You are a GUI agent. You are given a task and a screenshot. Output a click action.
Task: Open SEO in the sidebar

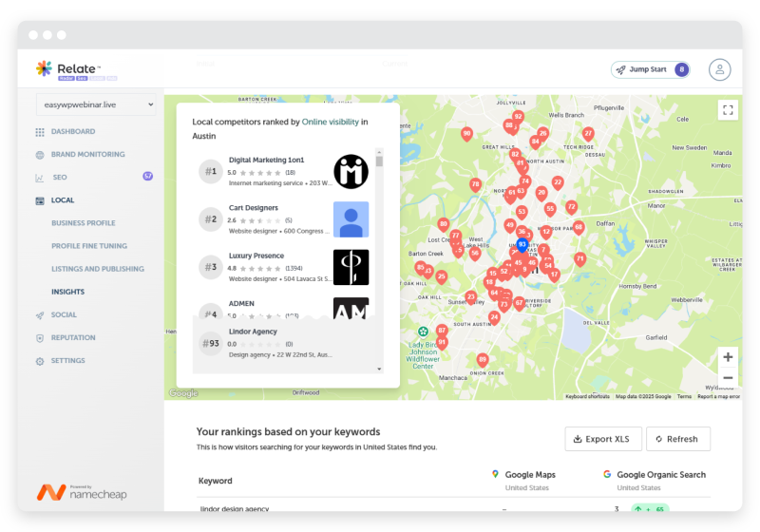[x=60, y=178]
